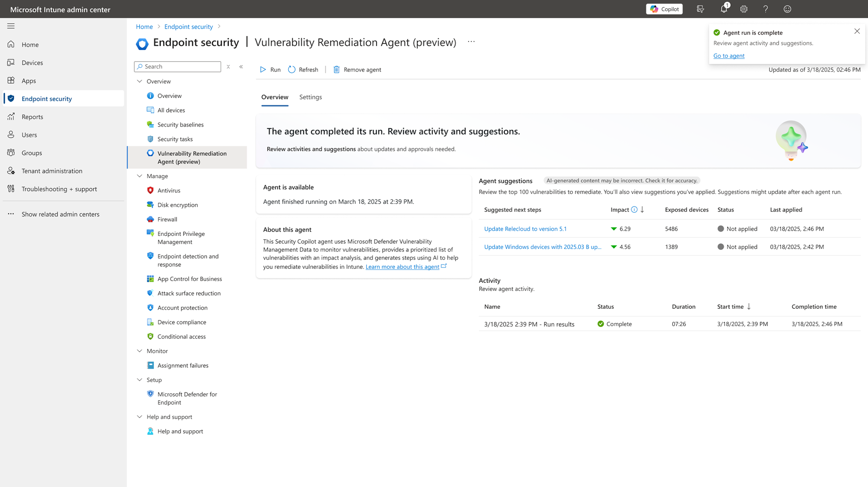
Task: Open Microsoft Defender for Endpoint setup
Action: click(x=187, y=398)
